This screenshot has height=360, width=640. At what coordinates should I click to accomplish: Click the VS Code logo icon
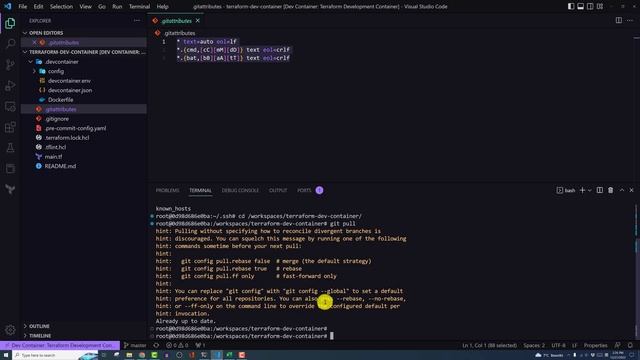click(x=7, y=7)
